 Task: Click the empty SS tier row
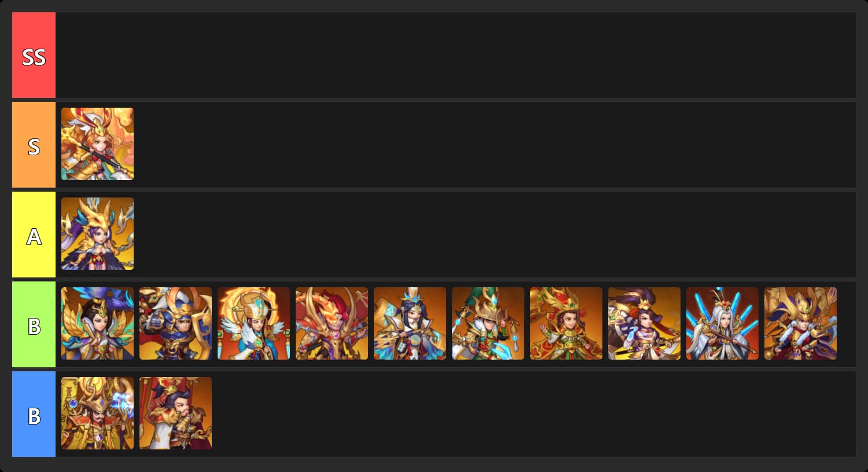455,55
